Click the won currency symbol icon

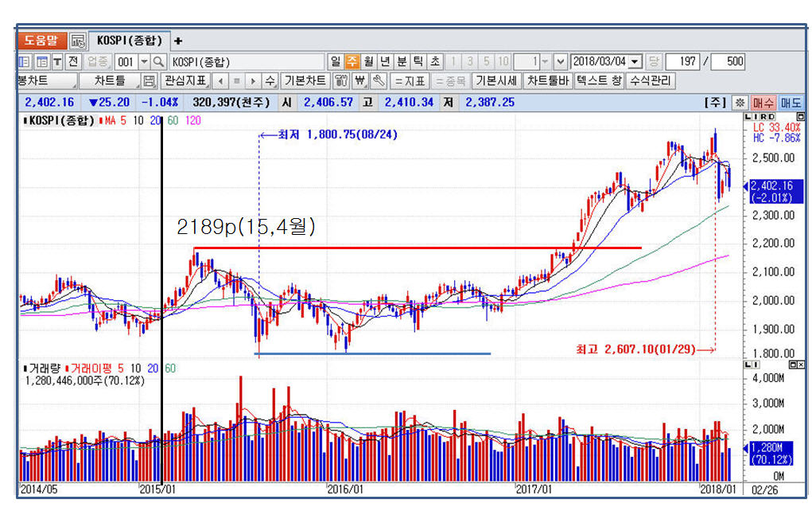(x=359, y=80)
